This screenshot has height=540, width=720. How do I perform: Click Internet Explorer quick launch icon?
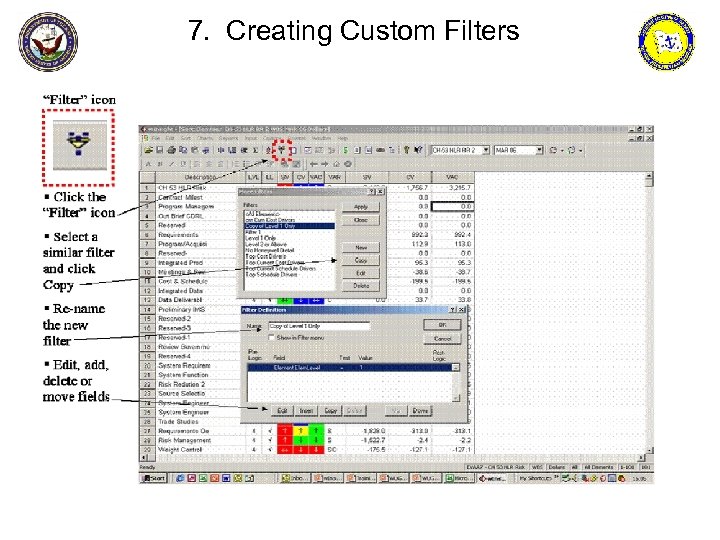(180, 478)
